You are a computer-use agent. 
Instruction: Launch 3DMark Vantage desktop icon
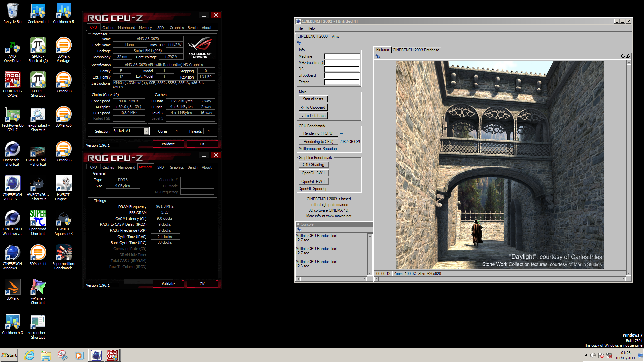[x=63, y=50]
